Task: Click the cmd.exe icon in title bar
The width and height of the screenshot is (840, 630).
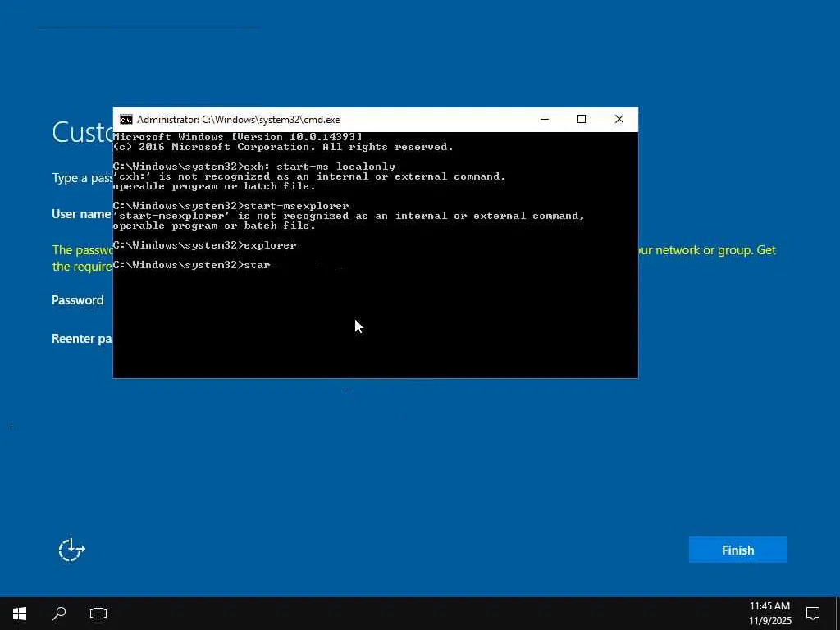Action: click(126, 120)
